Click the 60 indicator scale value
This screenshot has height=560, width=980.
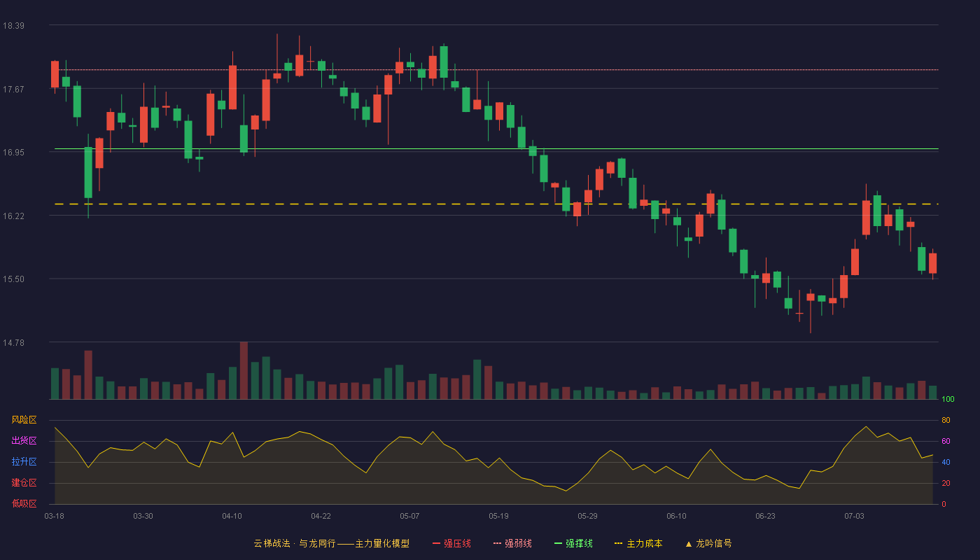coord(946,441)
